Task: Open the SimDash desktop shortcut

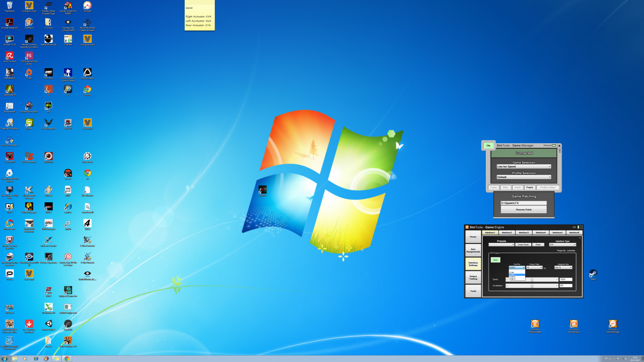Action: point(87,7)
